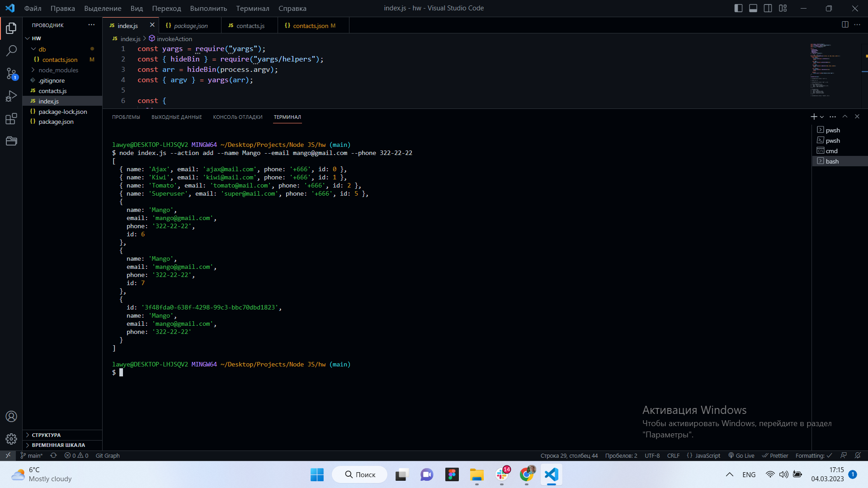Switch to the ПРОБЛЕМЫ panel tab
This screenshot has height=488, width=868.
(x=126, y=117)
